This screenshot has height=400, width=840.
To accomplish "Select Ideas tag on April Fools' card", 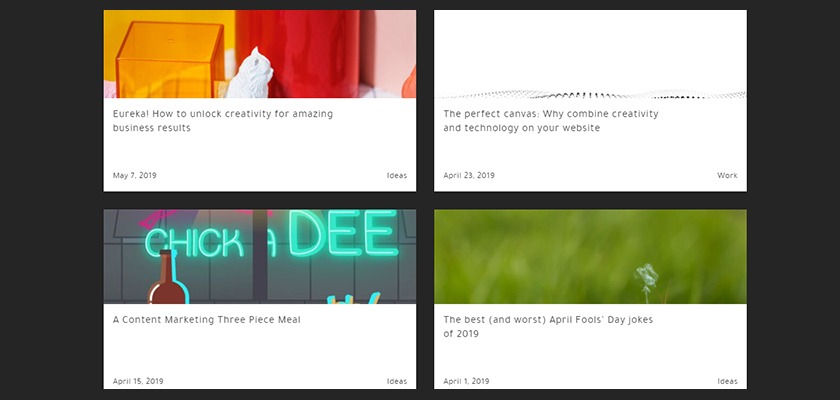I will (x=728, y=381).
